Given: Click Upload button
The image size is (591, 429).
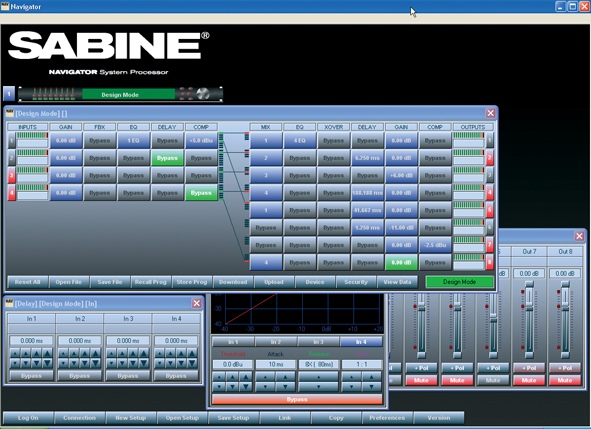Looking at the screenshot, I should 274,282.
